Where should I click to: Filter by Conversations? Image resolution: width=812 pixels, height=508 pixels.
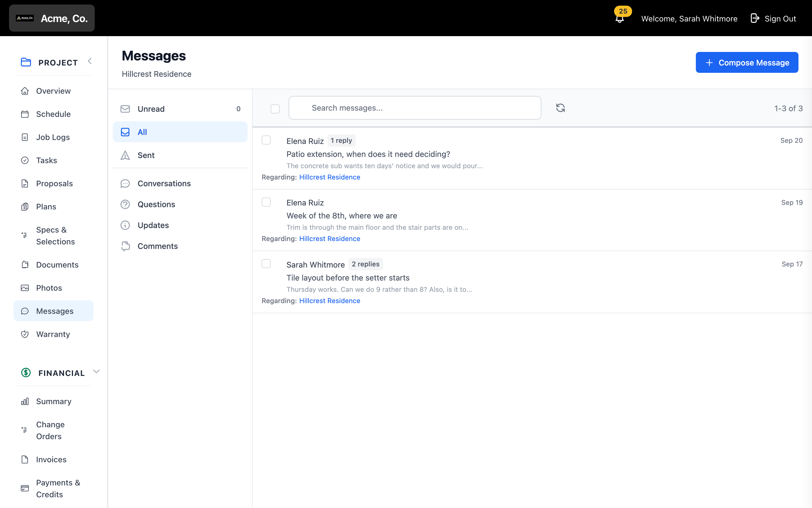tap(180, 183)
